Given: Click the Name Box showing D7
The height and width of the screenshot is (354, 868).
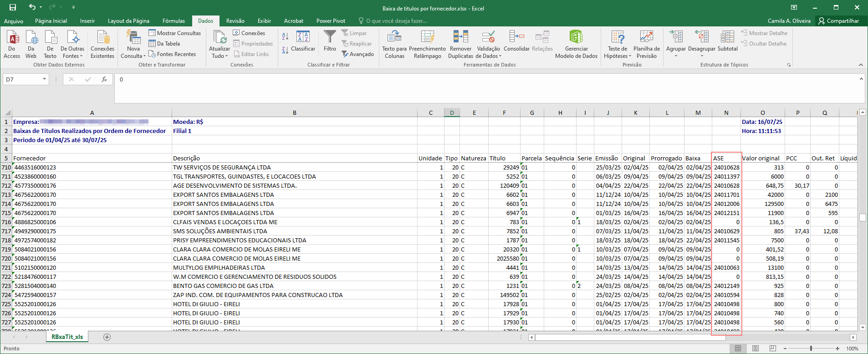Looking at the screenshot, I should (x=23, y=79).
